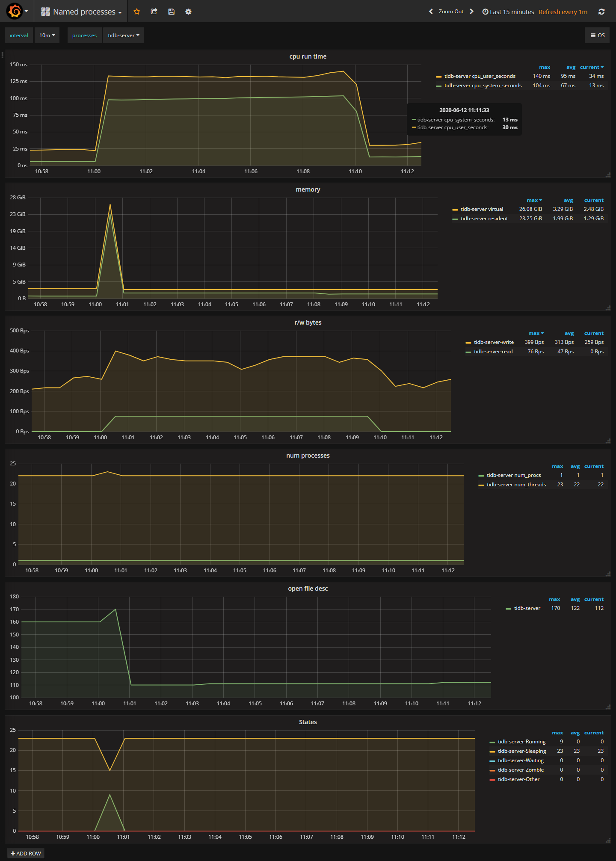This screenshot has width=616, height=861.
Task: Open dashboard settings gear
Action: 188,12
